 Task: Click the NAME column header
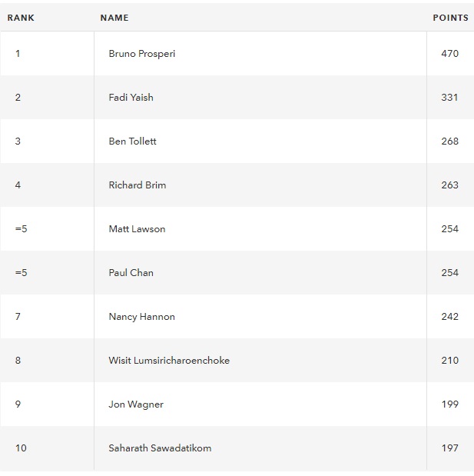(x=114, y=18)
